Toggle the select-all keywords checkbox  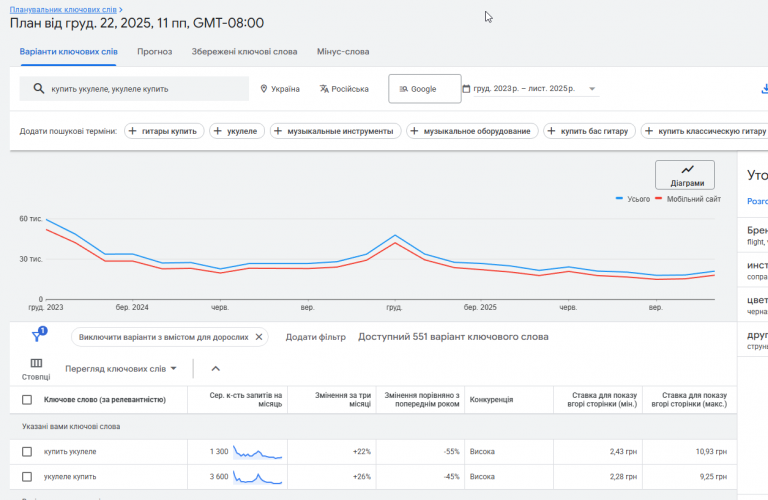[27, 400]
